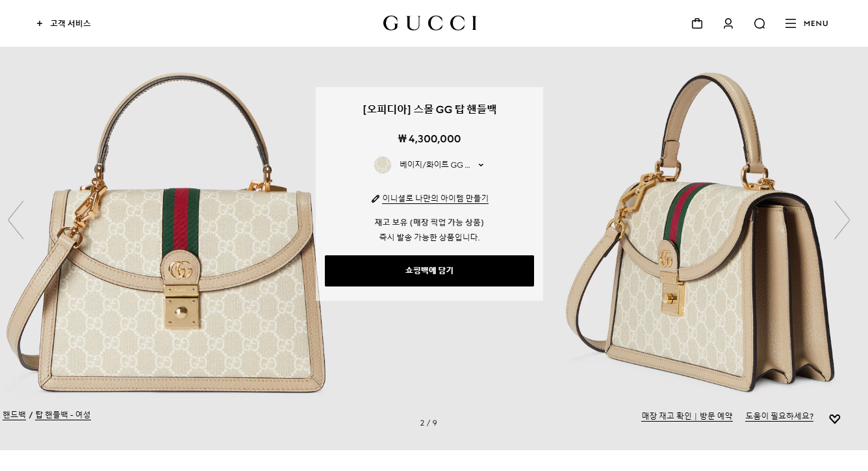Go to 핸드백 breadcrumb link
Image resolution: width=868 pixels, height=471 pixels.
pos(14,414)
